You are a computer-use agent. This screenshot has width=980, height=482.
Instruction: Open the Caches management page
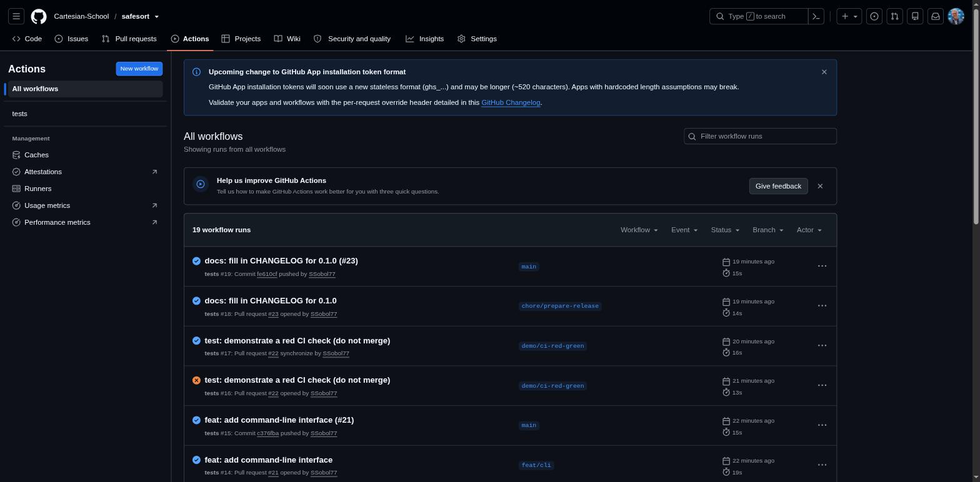[84, 155]
